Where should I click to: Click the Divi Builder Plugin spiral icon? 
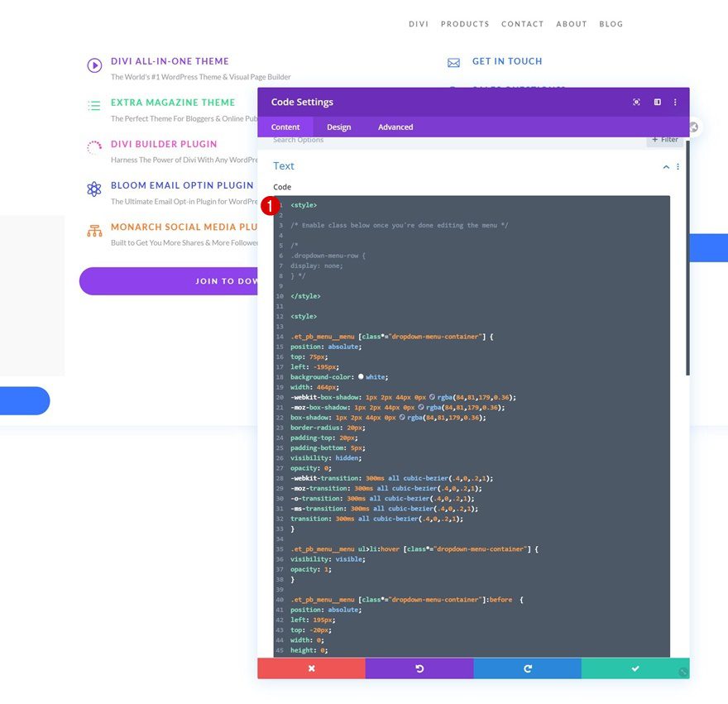click(93, 146)
